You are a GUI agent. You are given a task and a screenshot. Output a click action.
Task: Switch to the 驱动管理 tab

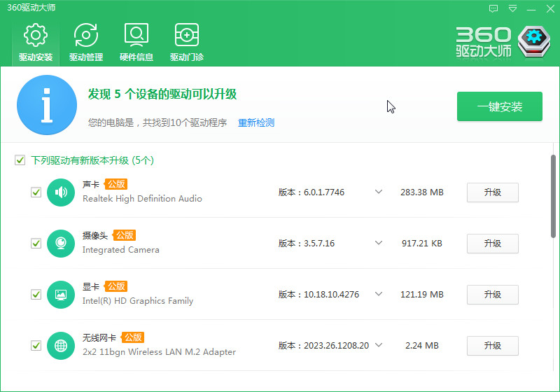86,43
